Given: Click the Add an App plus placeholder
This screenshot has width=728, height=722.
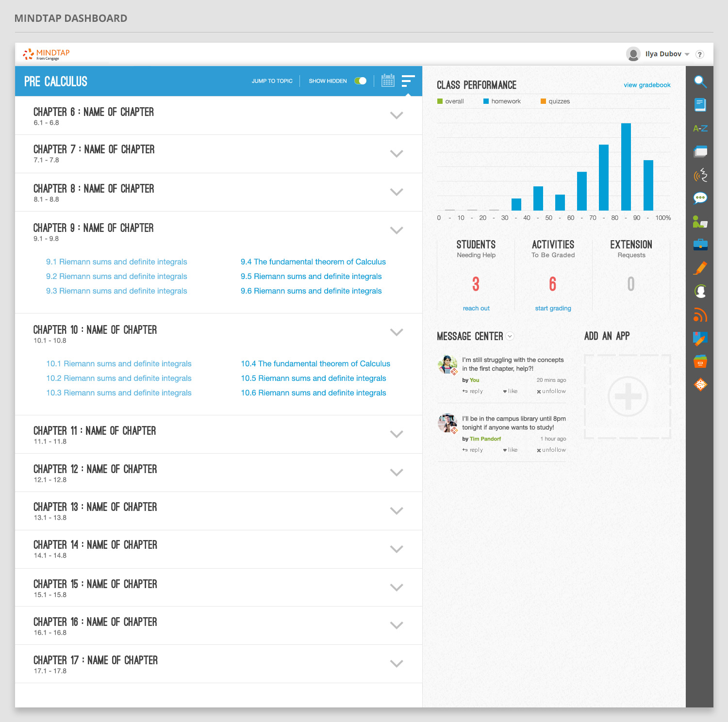Looking at the screenshot, I should 628,396.
